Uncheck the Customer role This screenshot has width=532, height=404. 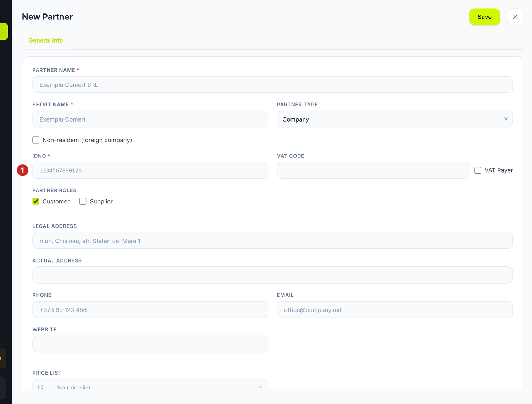click(x=36, y=201)
